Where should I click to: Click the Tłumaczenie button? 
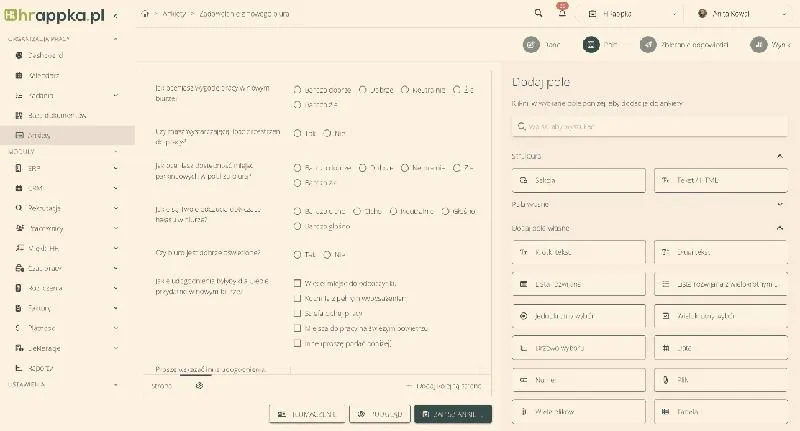(307, 414)
